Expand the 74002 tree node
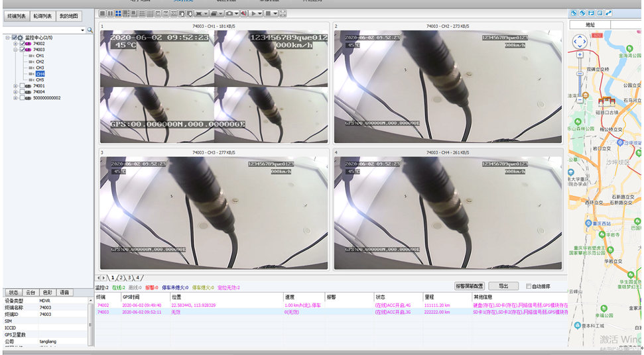644x355 pixels. pyautogui.click(x=15, y=44)
